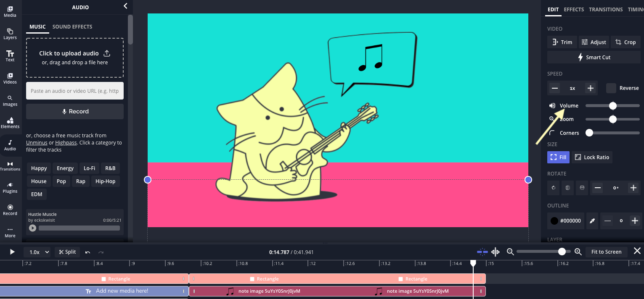Screen dimensions: 644x299
Task: Enable the Fill size option
Action: (x=558, y=157)
